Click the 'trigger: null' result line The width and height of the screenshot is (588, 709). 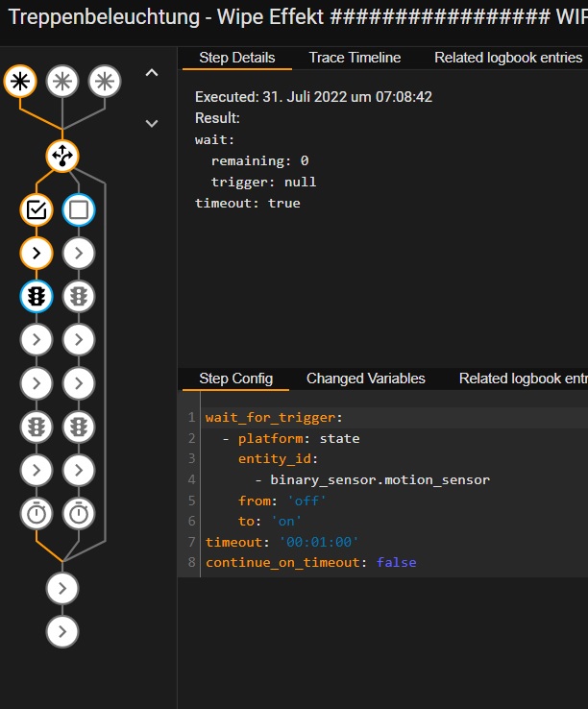pos(263,183)
